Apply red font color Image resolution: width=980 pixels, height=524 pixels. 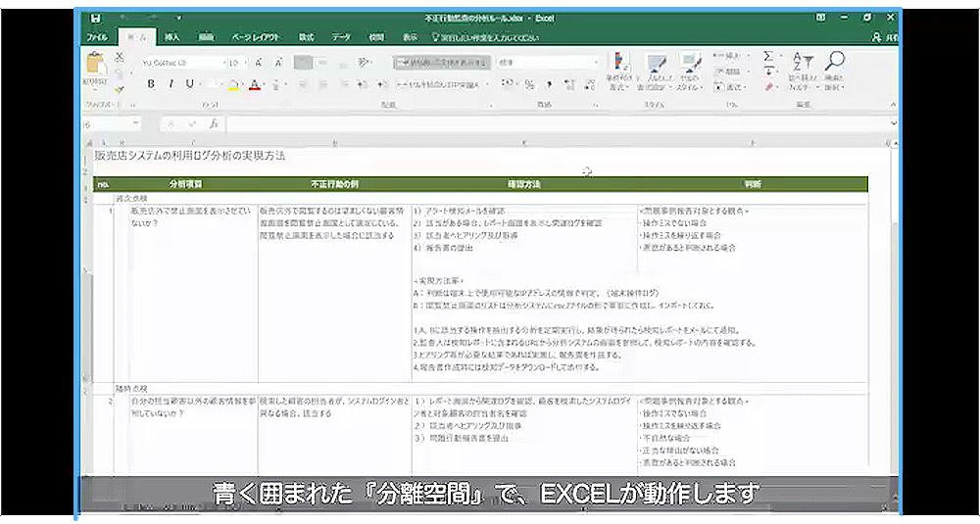click(x=255, y=84)
